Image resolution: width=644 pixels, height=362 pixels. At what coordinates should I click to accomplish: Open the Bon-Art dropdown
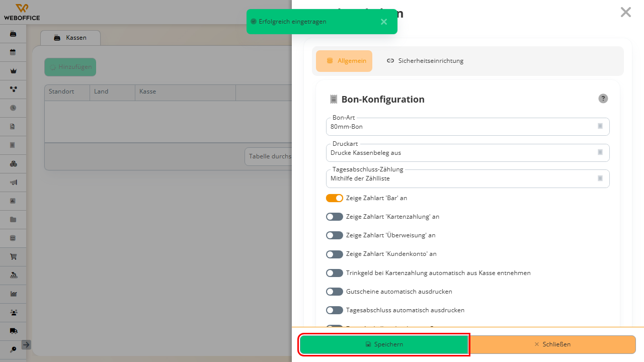468,127
